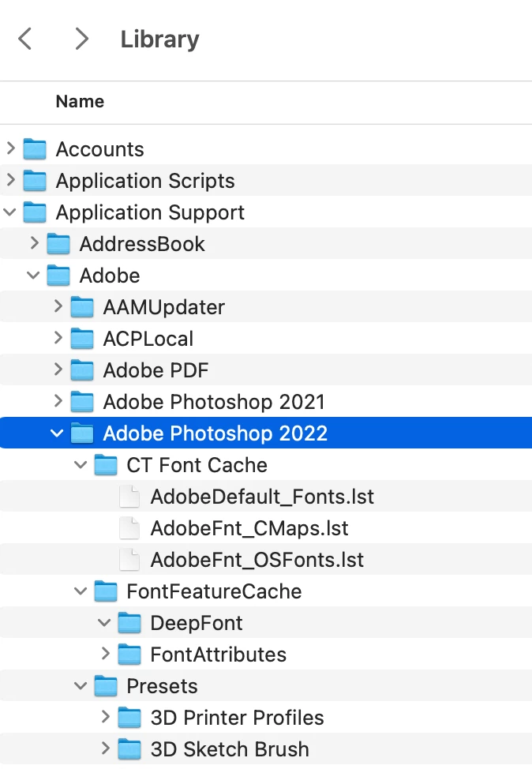Click the Application Support folder icon
Screen dimensions: 532x769
35,212
